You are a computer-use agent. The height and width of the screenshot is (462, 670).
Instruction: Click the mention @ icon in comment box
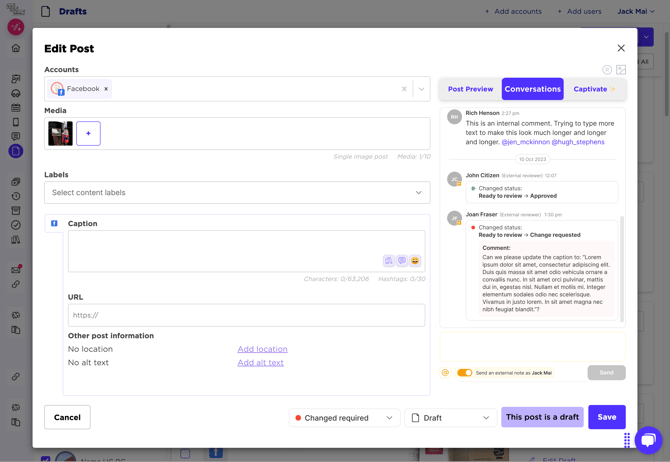446,373
